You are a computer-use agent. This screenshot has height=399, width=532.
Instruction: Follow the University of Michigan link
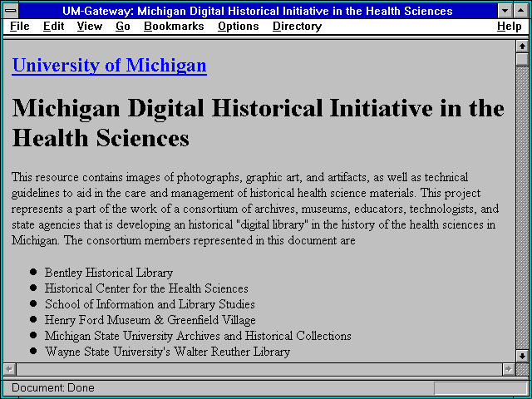pyautogui.click(x=109, y=65)
